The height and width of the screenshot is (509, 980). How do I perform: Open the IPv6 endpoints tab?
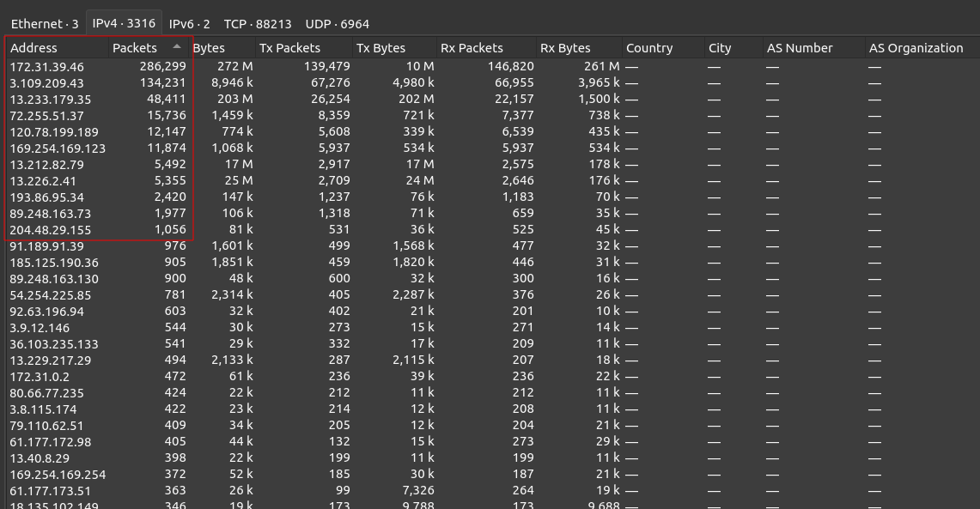(189, 24)
